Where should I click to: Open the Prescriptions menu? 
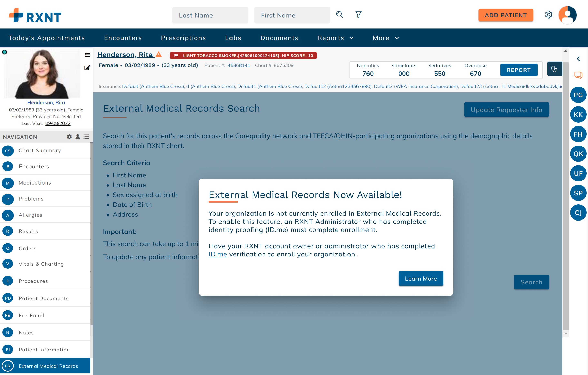[x=183, y=38]
